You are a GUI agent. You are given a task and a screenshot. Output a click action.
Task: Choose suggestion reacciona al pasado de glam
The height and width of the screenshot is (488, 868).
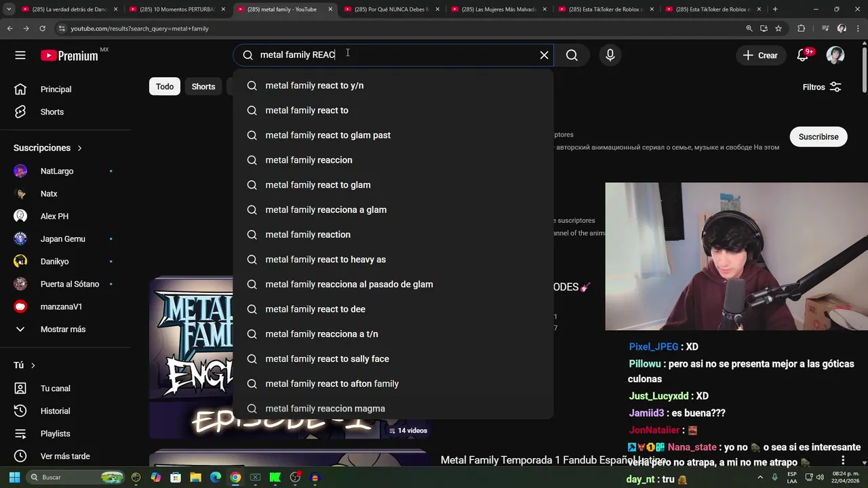point(393,284)
